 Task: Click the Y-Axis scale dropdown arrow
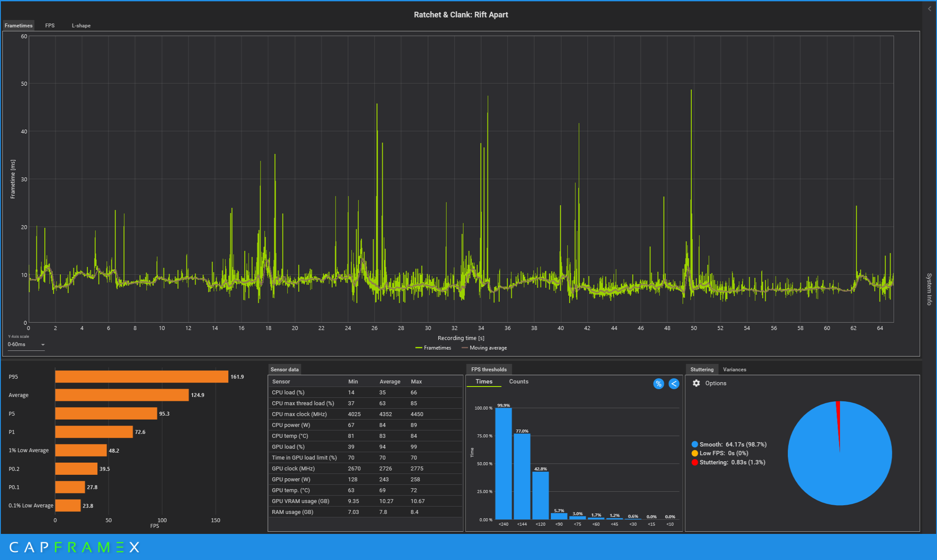point(43,345)
